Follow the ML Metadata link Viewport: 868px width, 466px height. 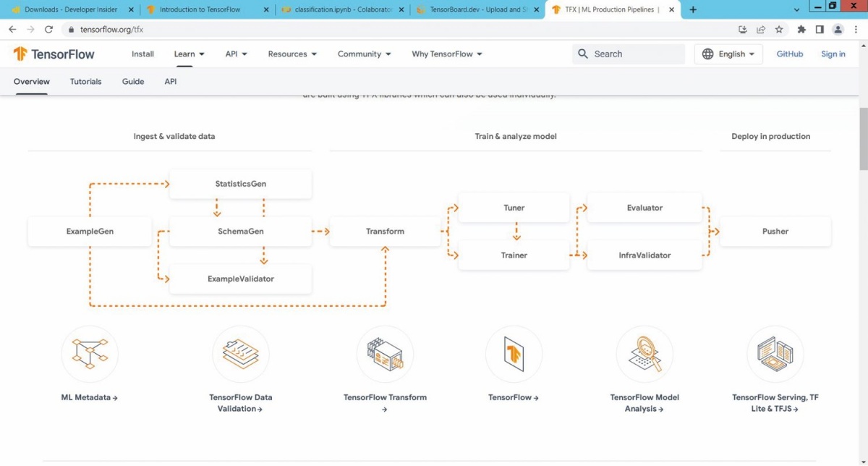(x=89, y=397)
